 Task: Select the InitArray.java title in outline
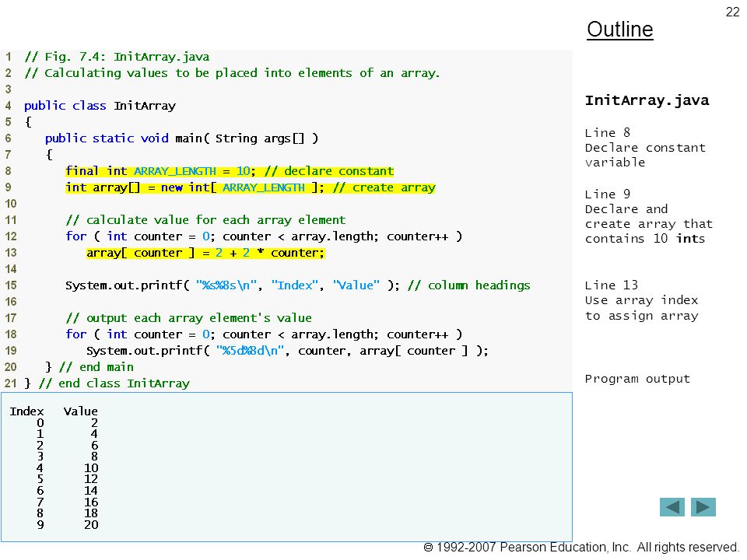(647, 100)
